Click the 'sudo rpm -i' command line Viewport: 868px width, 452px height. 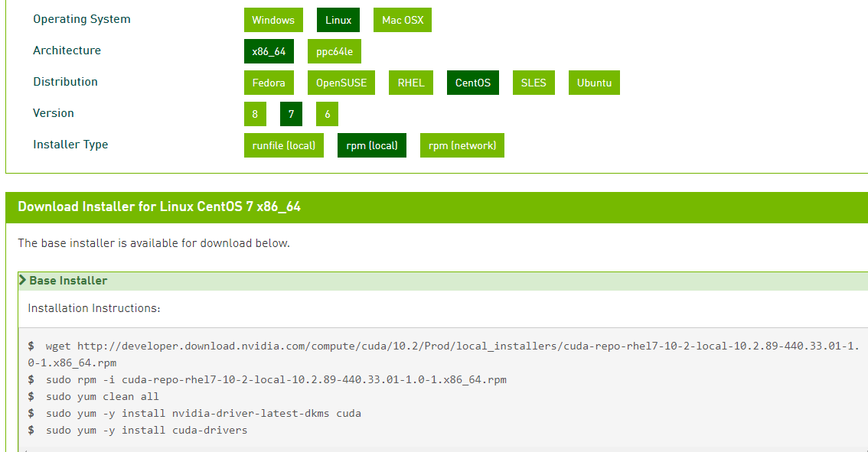point(267,379)
